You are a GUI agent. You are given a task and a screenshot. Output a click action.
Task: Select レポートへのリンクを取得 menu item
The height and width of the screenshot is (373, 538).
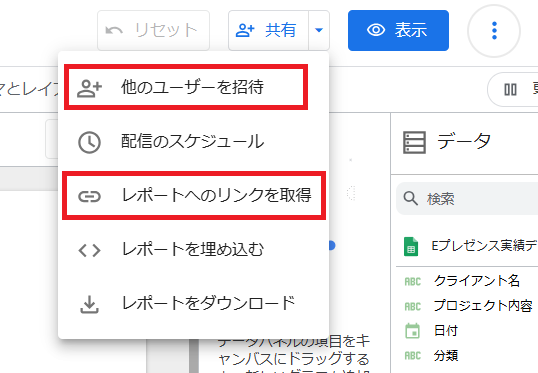pyautogui.click(x=194, y=196)
